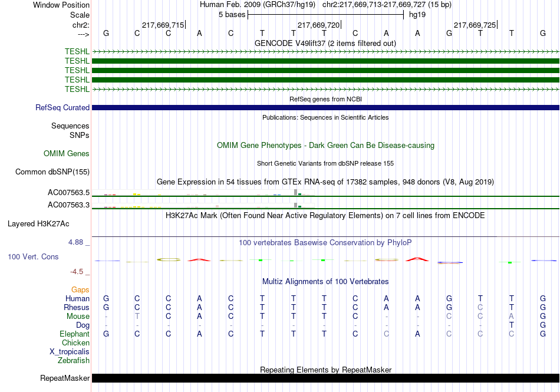
Task: Click the 217,669,715 coordinate marker
Action: tap(163, 25)
